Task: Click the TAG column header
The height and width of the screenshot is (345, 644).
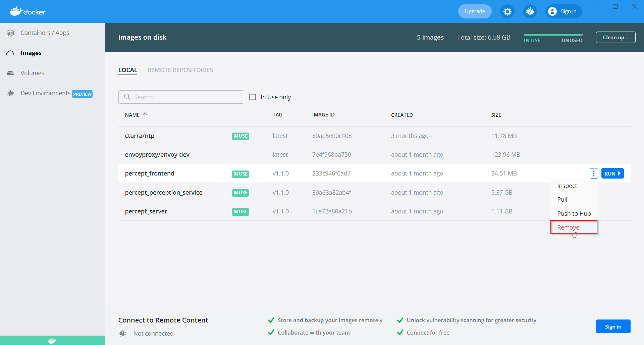Action: (x=277, y=115)
